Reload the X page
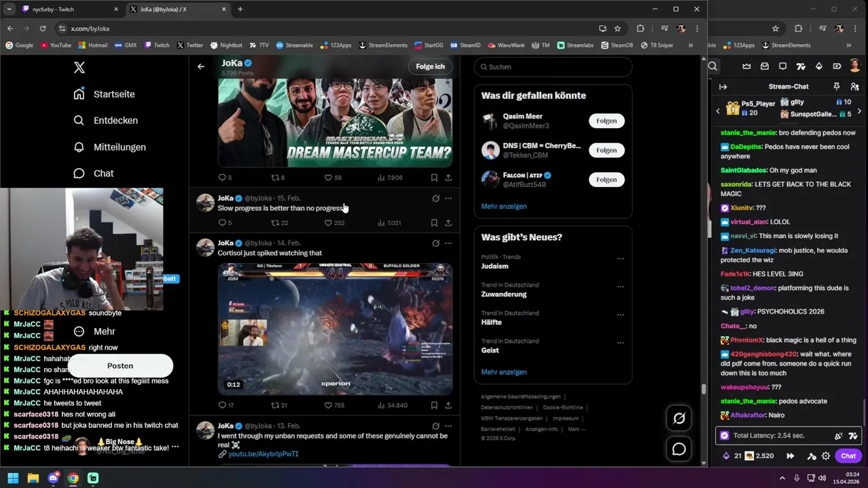Image resolution: width=868 pixels, height=488 pixels. pyautogui.click(x=43, y=28)
